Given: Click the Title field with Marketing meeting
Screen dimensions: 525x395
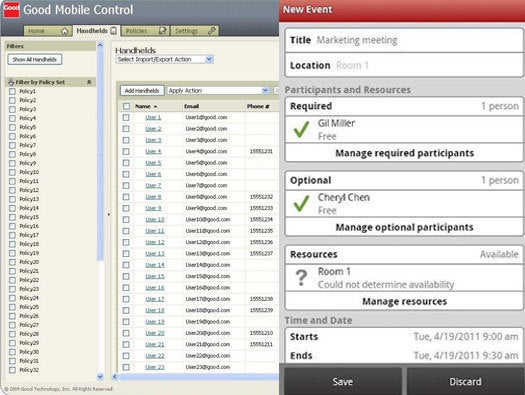Looking at the screenshot, I should tap(404, 40).
